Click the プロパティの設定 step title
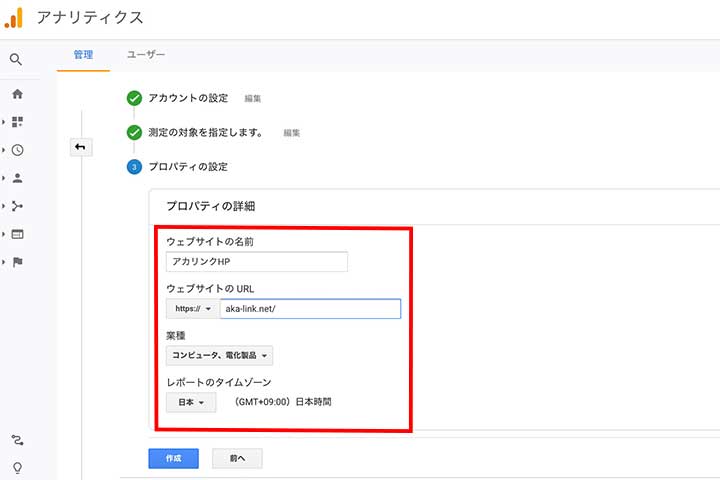The width and height of the screenshot is (720, 480). click(188, 167)
